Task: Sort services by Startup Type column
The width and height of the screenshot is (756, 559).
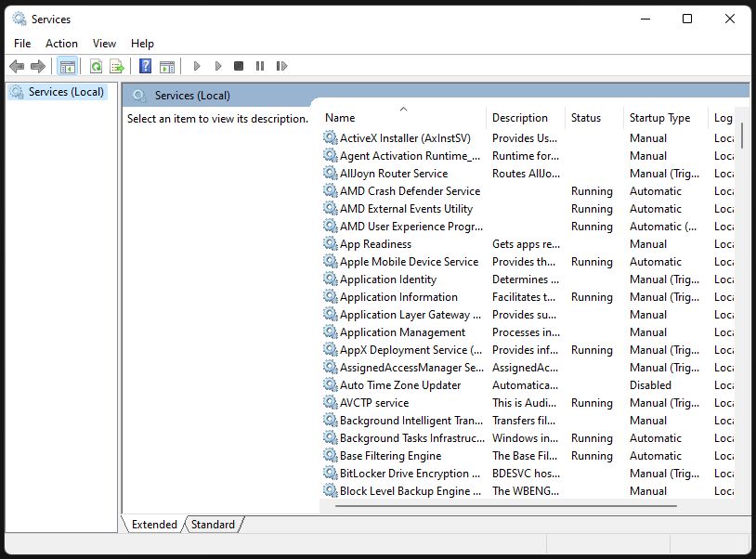Action: tap(659, 118)
